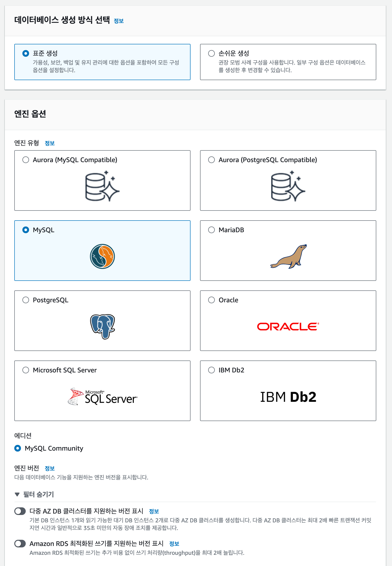Toggle 다중 AZ DB 클러스터 version filter switch
This screenshot has height=566, width=392.
tap(20, 511)
